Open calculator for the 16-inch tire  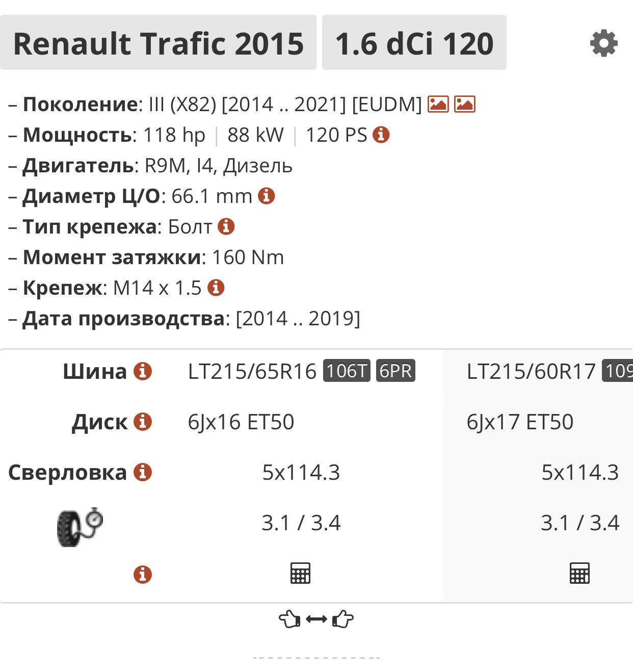[300, 573]
